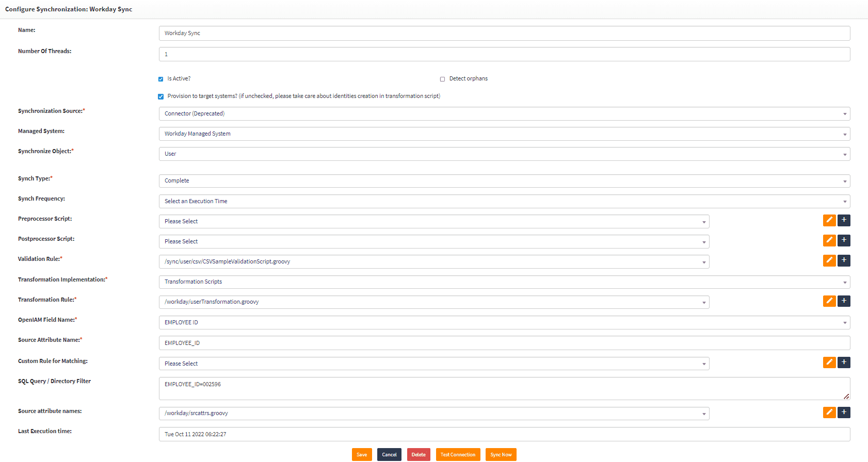Edit the Preprocessor Script with pencil icon
Screen dimensions: 868x462
click(x=829, y=220)
